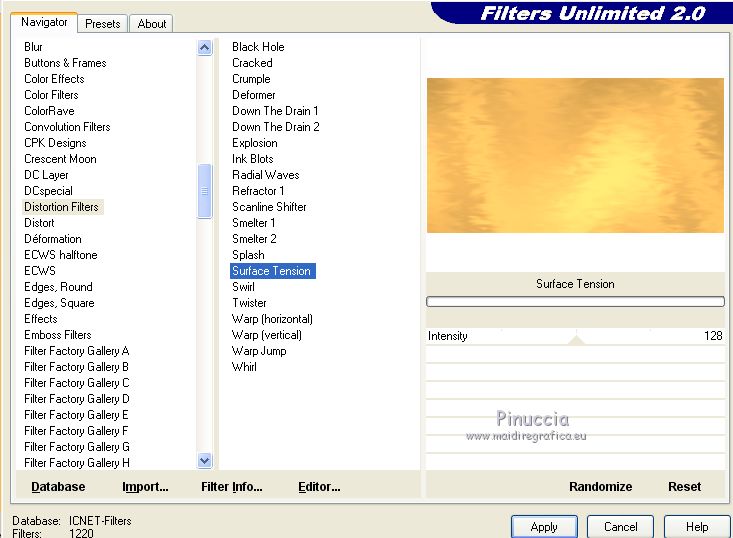Select ECWS halftone category
Viewport: 733px width, 538px height.
61,255
